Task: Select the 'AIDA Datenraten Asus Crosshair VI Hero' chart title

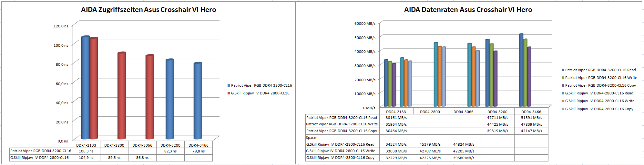Action: (x=468, y=10)
